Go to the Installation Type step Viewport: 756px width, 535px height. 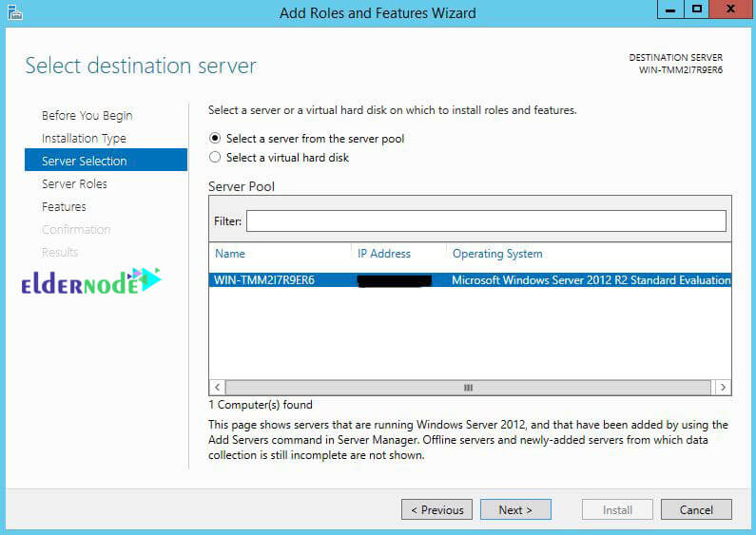click(84, 139)
